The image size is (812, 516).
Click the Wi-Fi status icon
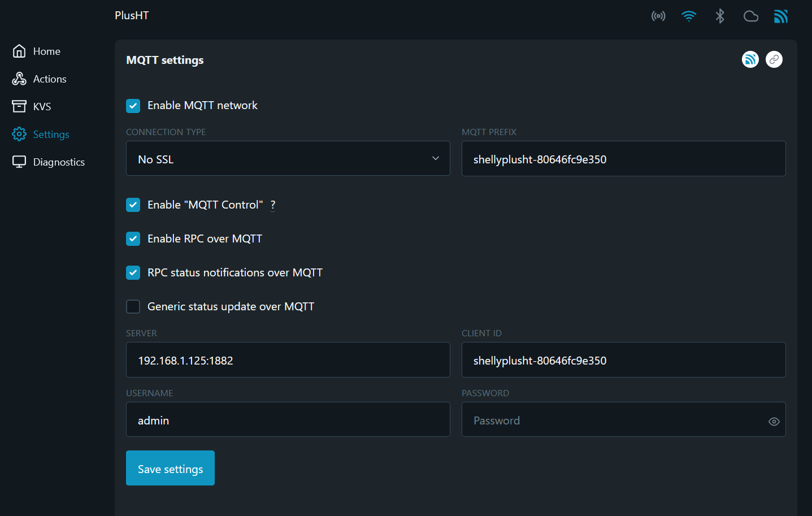click(x=689, y=16)
